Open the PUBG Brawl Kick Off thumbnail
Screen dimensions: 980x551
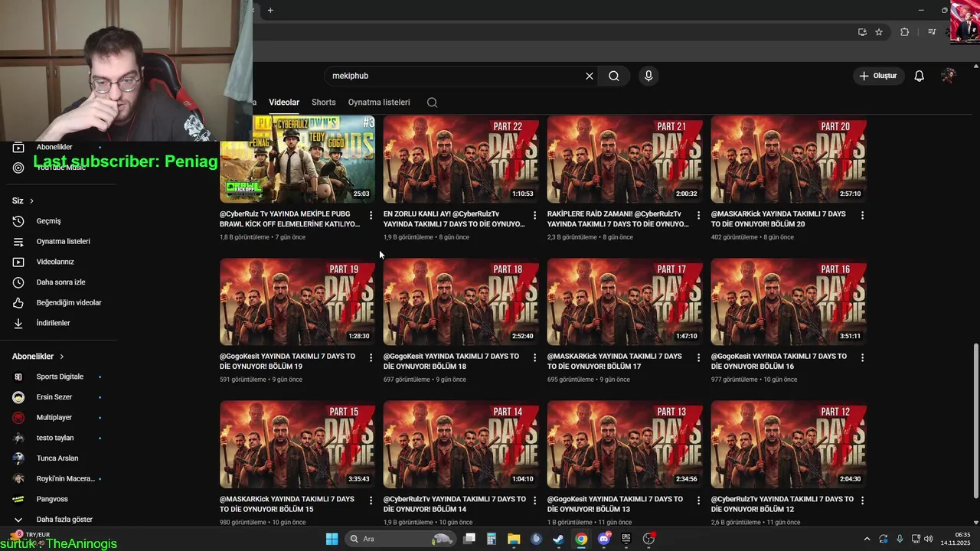297,159
